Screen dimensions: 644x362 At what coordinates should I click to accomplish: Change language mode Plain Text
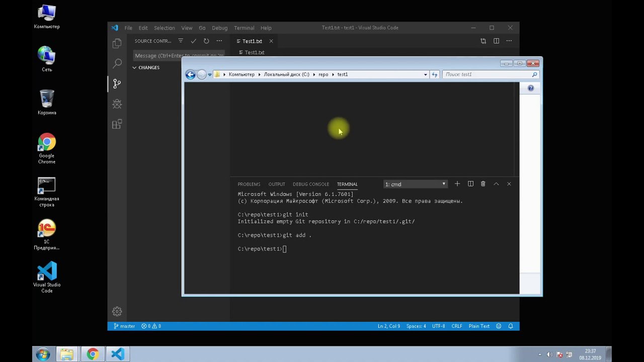[479, 326]
